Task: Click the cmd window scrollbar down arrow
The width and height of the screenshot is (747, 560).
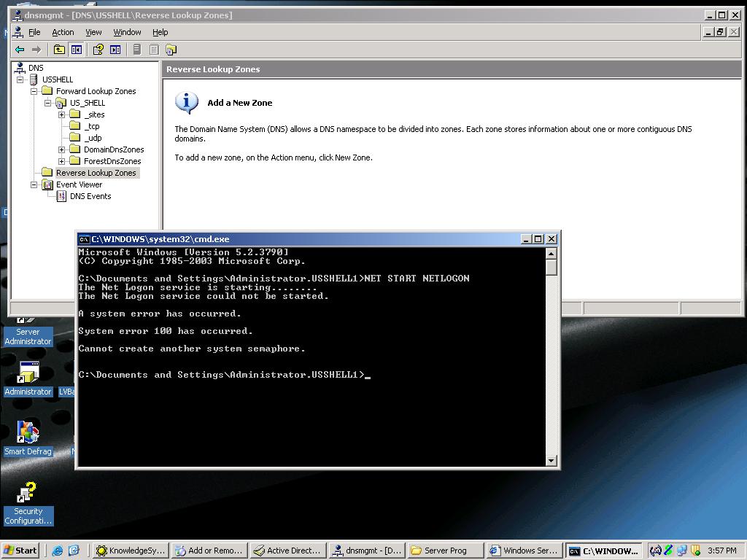Action: click(549, 460)
